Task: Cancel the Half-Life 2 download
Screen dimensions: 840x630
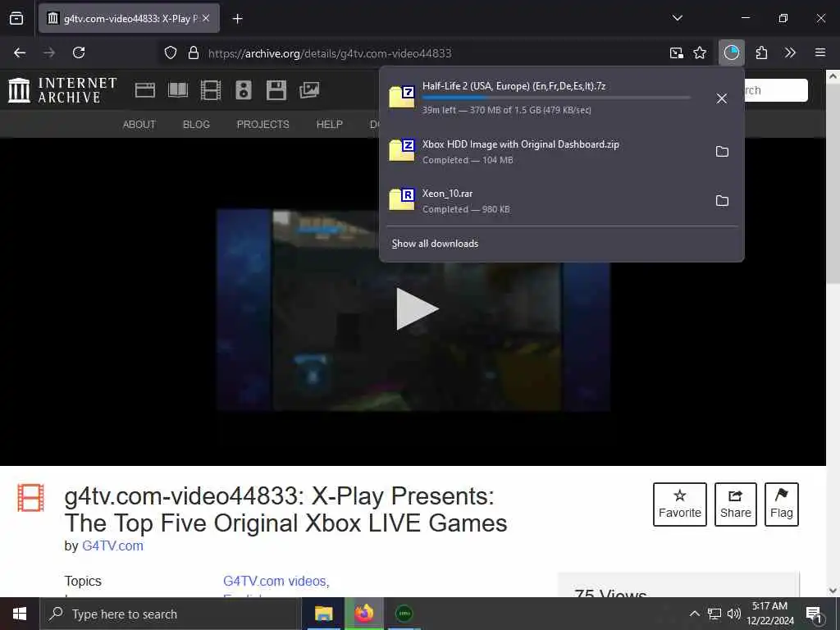Action: [722, 98]
